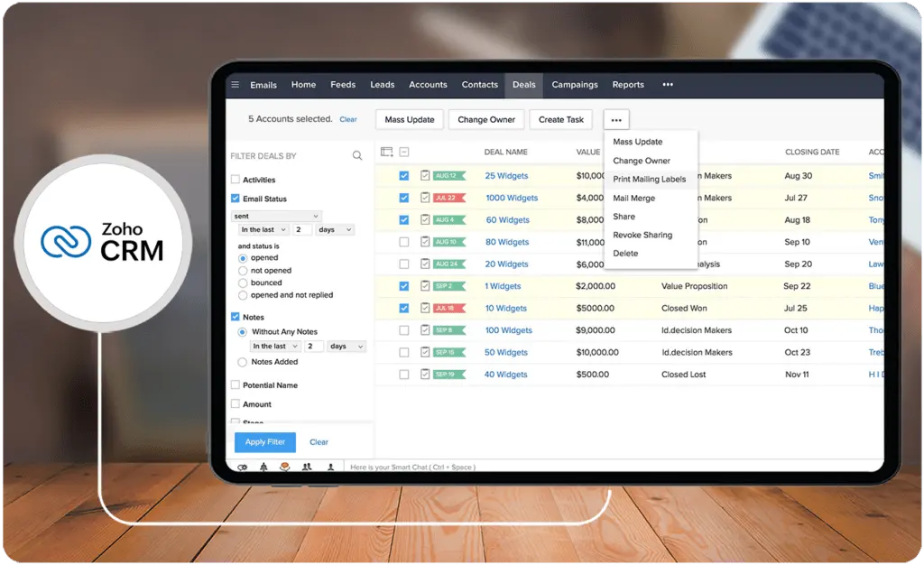The width and height of the screenshot is (924, 565).
Task: Open the 'sent' email status dropdown
Action: (276, 217)
